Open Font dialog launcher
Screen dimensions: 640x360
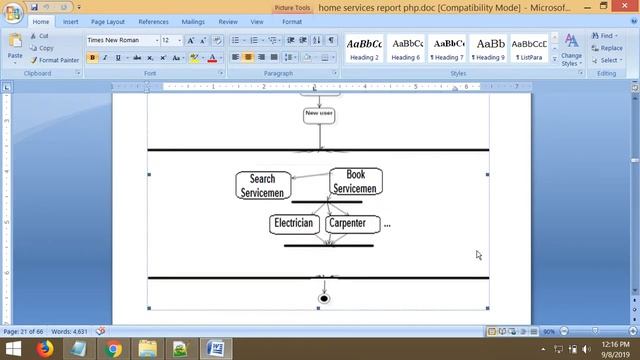[221, 73]
